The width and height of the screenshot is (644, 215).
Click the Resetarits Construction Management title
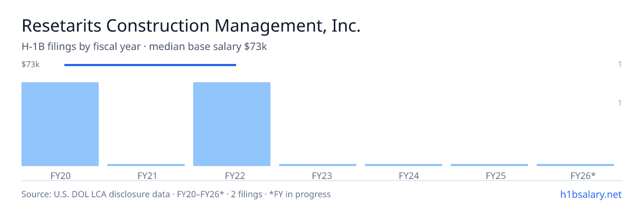(191, 26)
